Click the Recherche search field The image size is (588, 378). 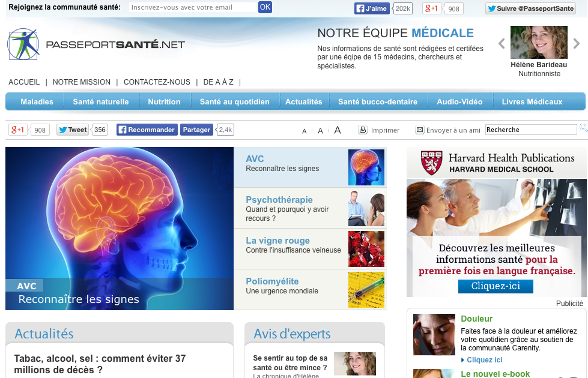530,130
